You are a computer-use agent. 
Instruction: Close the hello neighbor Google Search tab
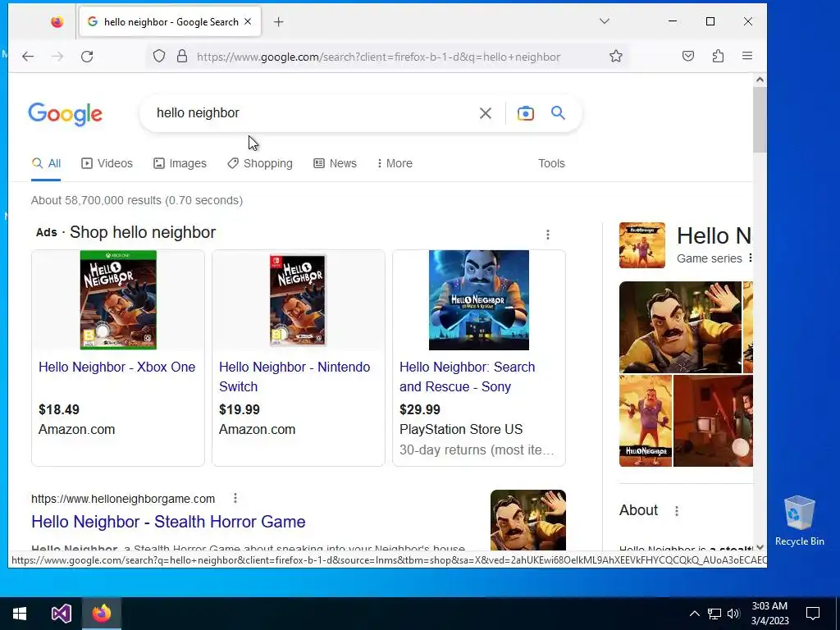pos(248,22)
